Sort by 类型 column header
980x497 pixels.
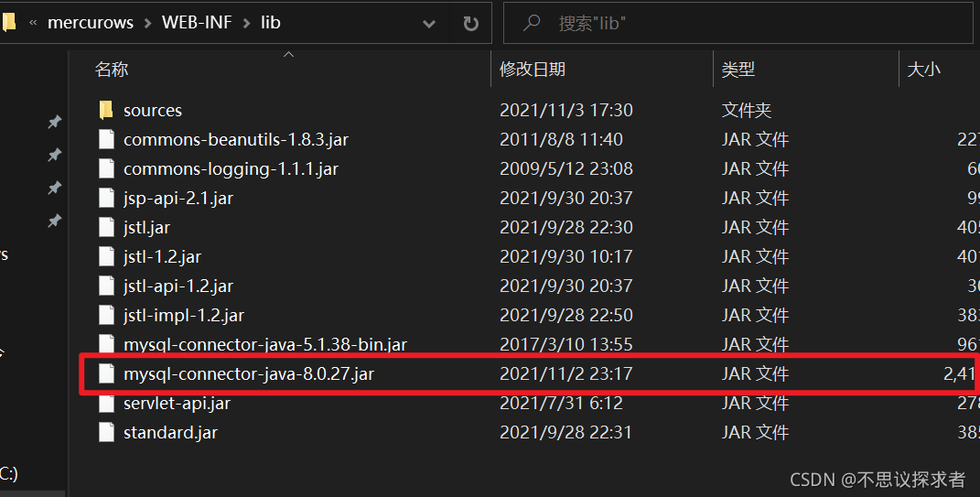point(738,69)
